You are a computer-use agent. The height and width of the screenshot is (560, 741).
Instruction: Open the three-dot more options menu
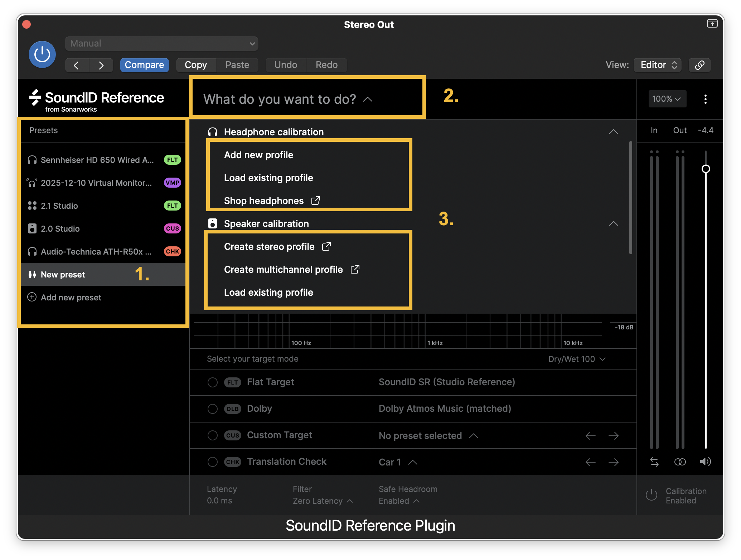[705, 99]
